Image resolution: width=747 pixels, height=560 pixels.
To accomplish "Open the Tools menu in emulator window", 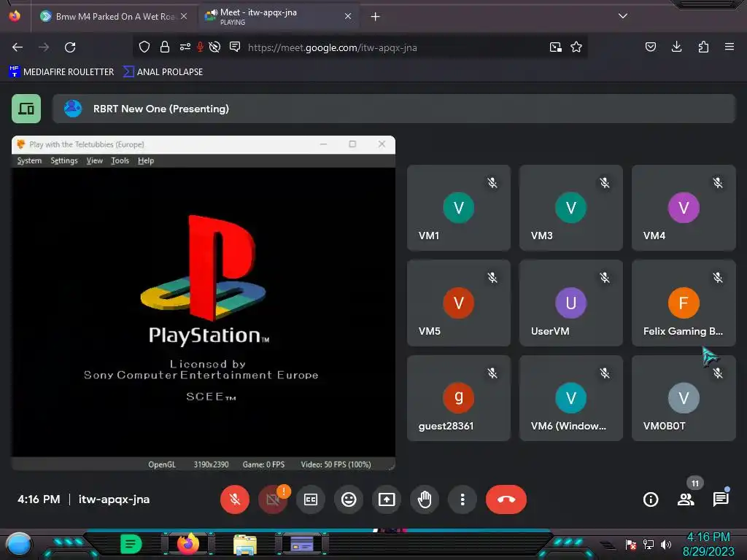I will pos(120,160).
